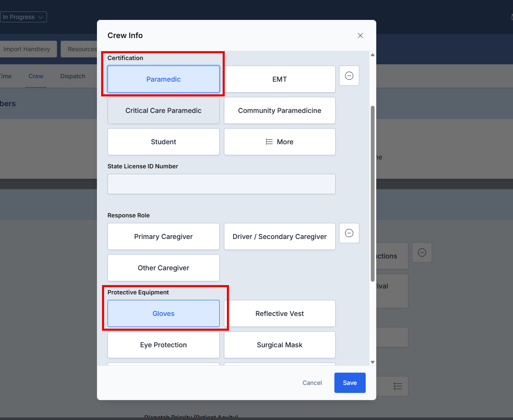This screenshot has height=420, width=513.
Task: Click scrollbar up arrow in dialog
Action: [x=372, y=55]
